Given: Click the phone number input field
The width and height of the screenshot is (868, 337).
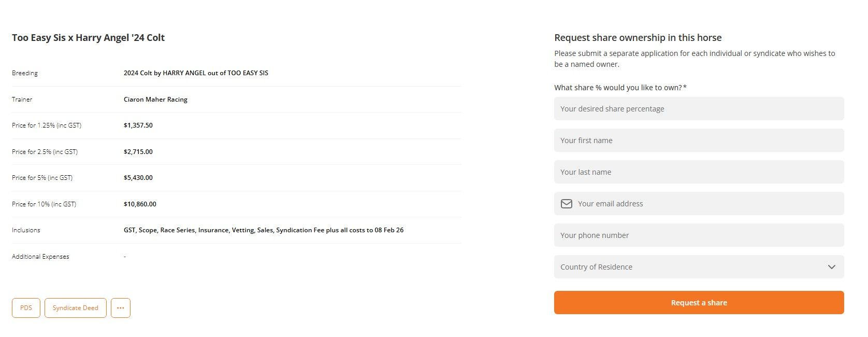Looking at the screenshot, I should pyautogui.click(x=699, y=235).
